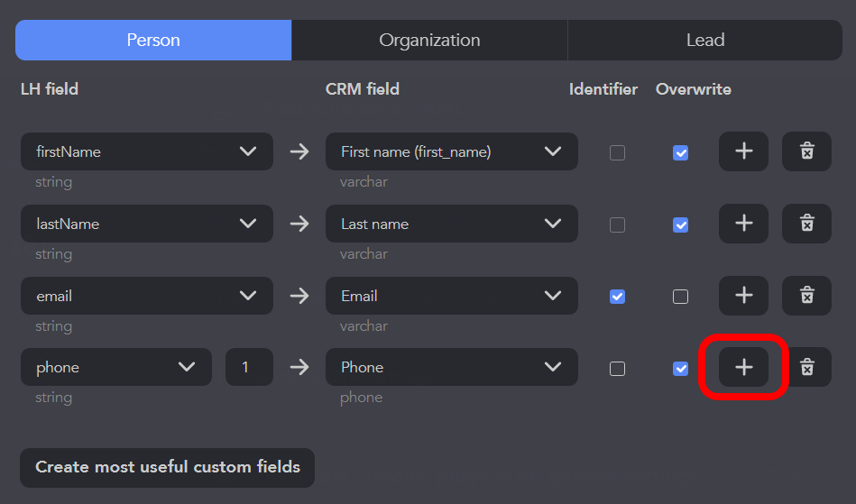The height and width of the screenshot is (504, 856).
Task: Click Create most useful custom fields
Action: point(167,467)
